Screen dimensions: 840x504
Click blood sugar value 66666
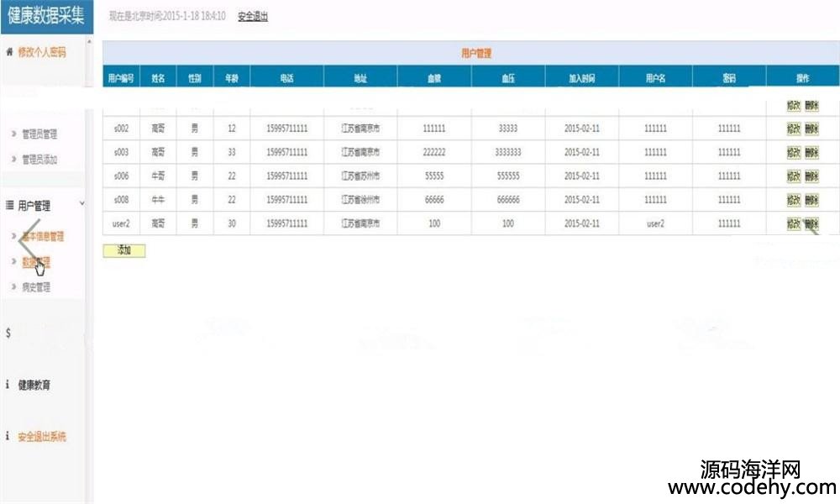[x=434, y=199]
